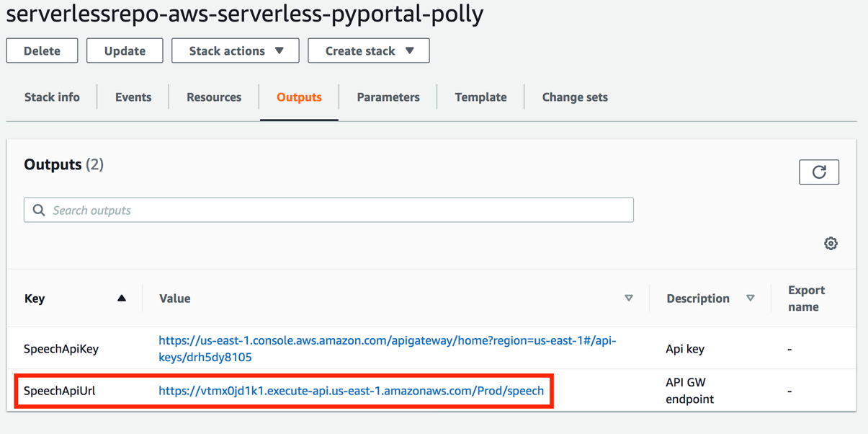The height and width of the screenshot is (434, 868).
Task: View the Parameters tab
Action: (388, 97)
